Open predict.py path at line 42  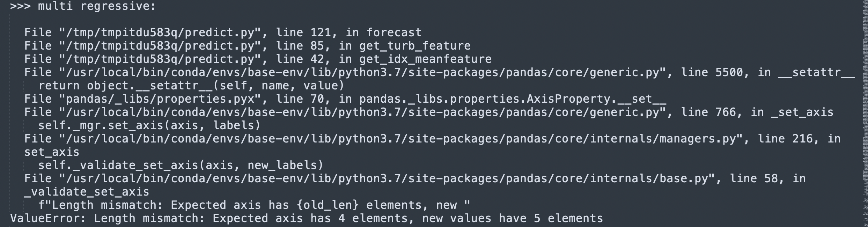[160, 59]
